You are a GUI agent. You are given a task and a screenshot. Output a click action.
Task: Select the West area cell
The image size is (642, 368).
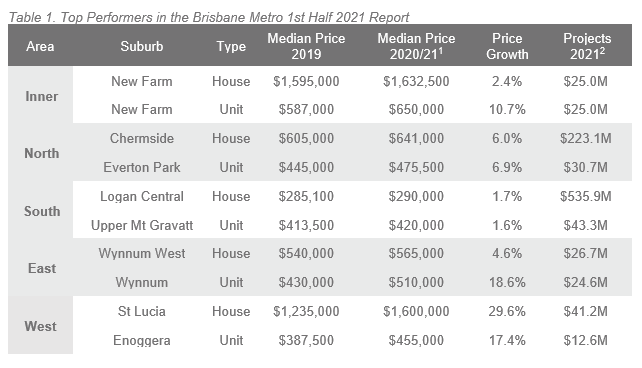click(41, 326)
